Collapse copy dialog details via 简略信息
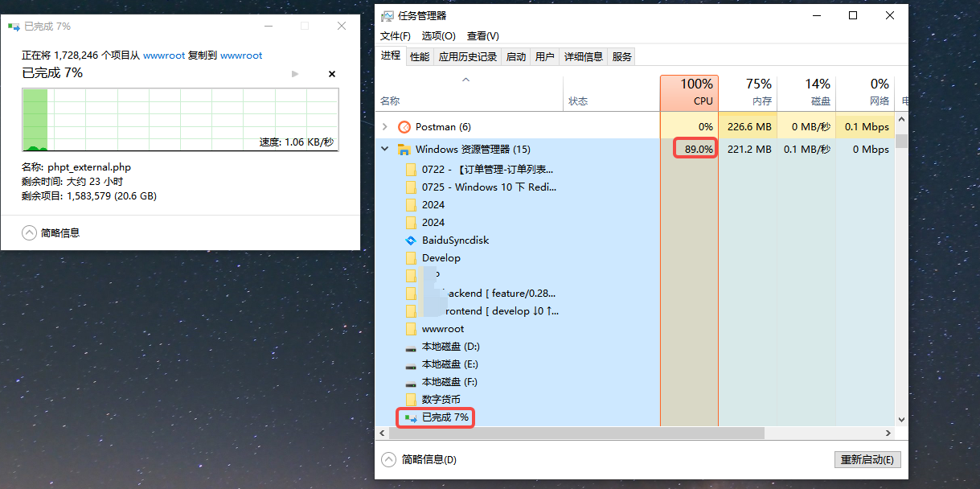This screenshot has width=980, height=489. coord(51,233)
